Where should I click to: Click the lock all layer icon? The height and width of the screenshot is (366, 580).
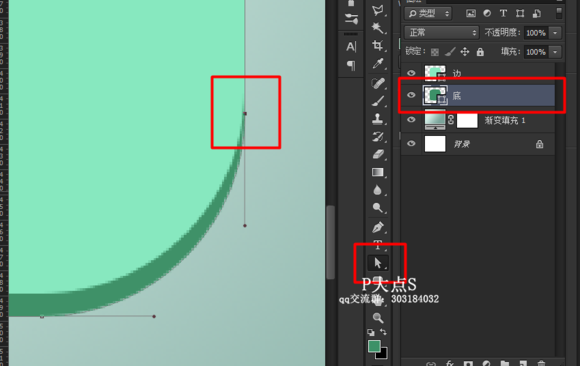tap(480, 52)
